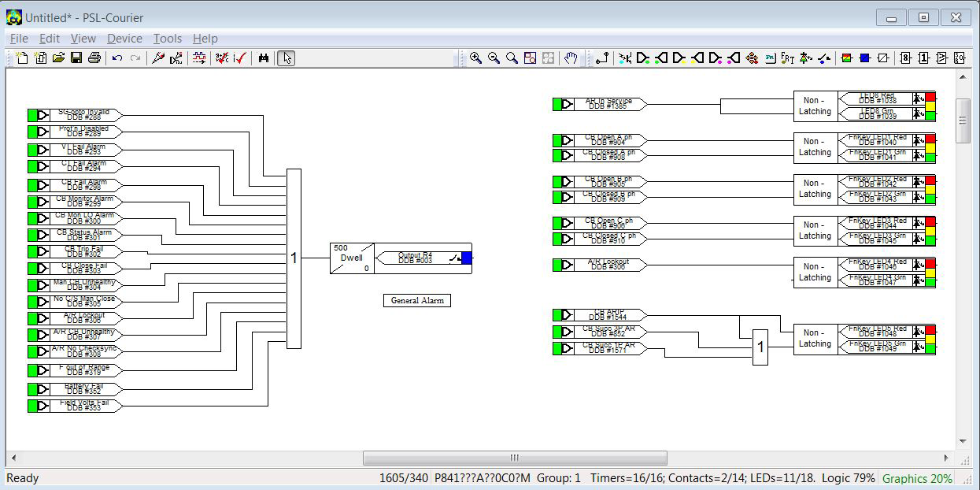Print the scheme using the printer icon
The image size is (980, 490).
94,58
